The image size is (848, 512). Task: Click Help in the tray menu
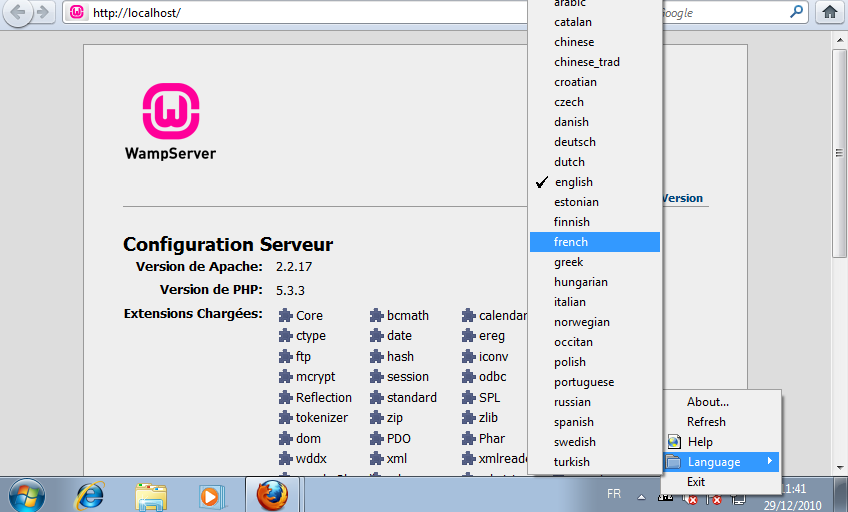[700, 442]
